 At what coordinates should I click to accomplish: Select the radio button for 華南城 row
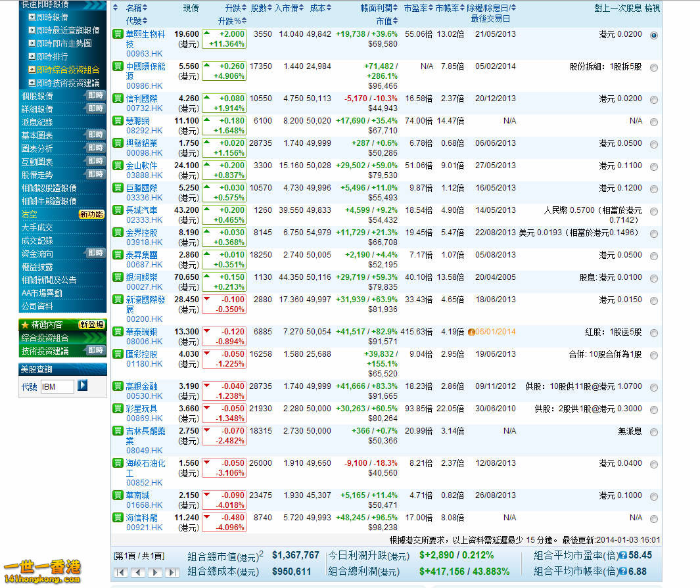pyautogui.click(x=654, y=496)
